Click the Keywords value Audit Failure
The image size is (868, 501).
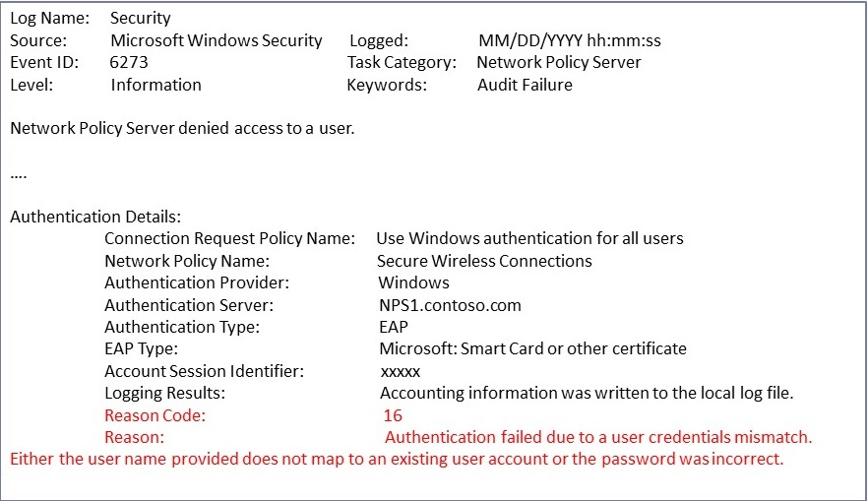pos(525,85)
